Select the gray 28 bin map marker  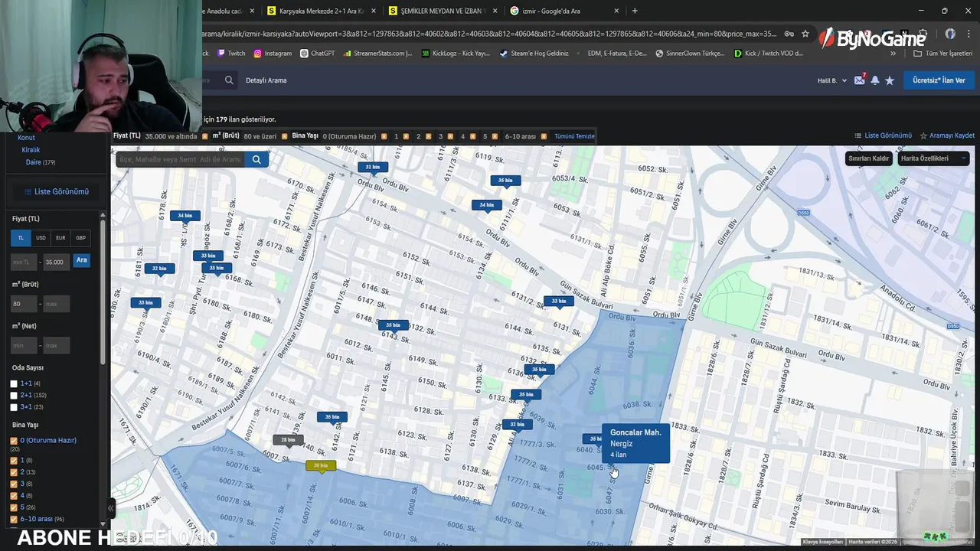pos(288,440)
